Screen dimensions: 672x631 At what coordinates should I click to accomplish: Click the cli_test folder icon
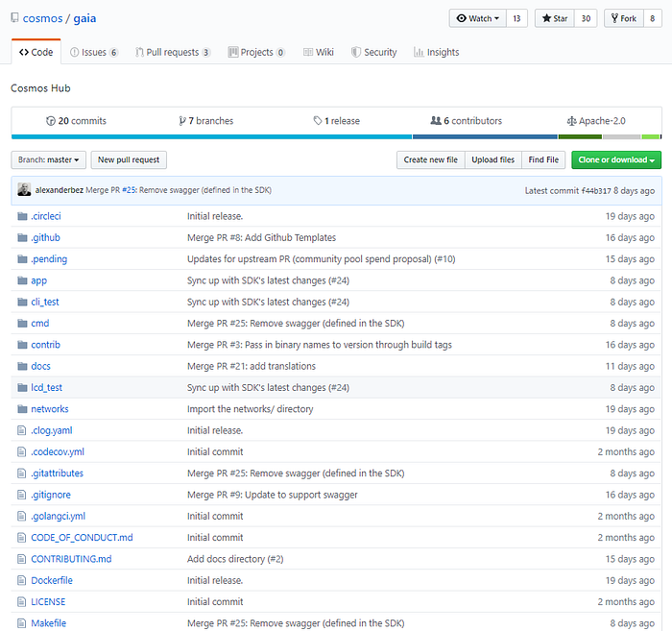coord(22,302)
